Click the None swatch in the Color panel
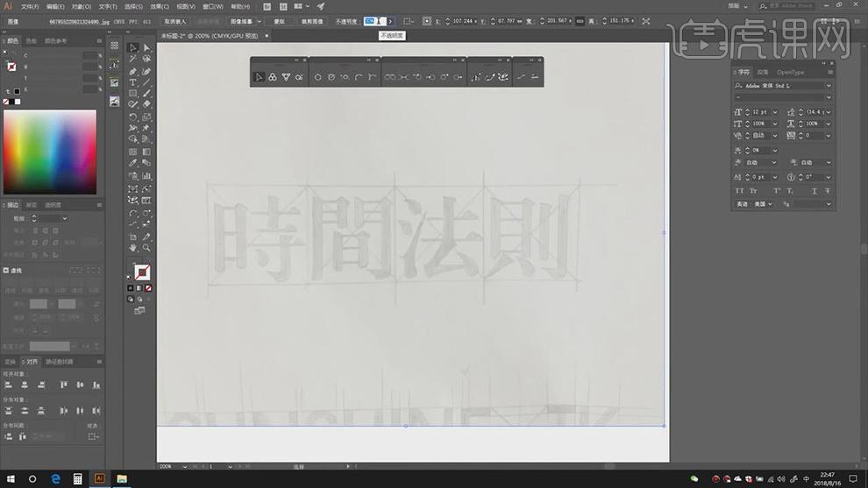This screenshot has height=488, width=868. [x=6, y=102]
